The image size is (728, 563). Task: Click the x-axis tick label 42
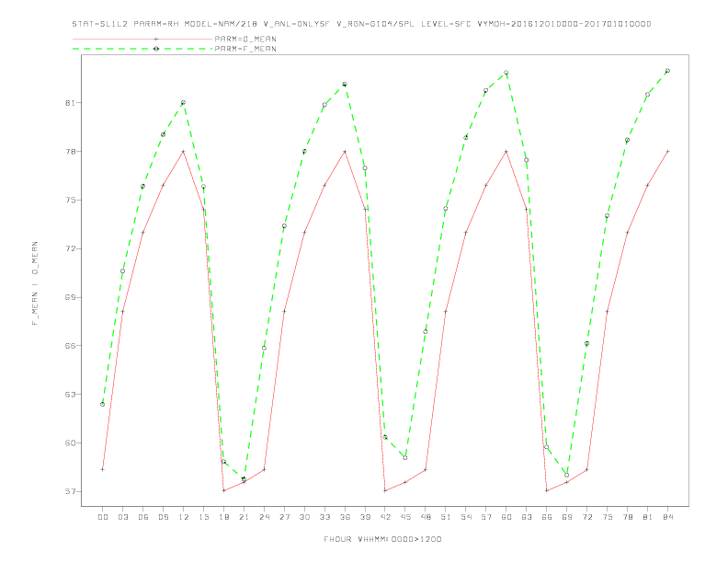tap(385, 517)
